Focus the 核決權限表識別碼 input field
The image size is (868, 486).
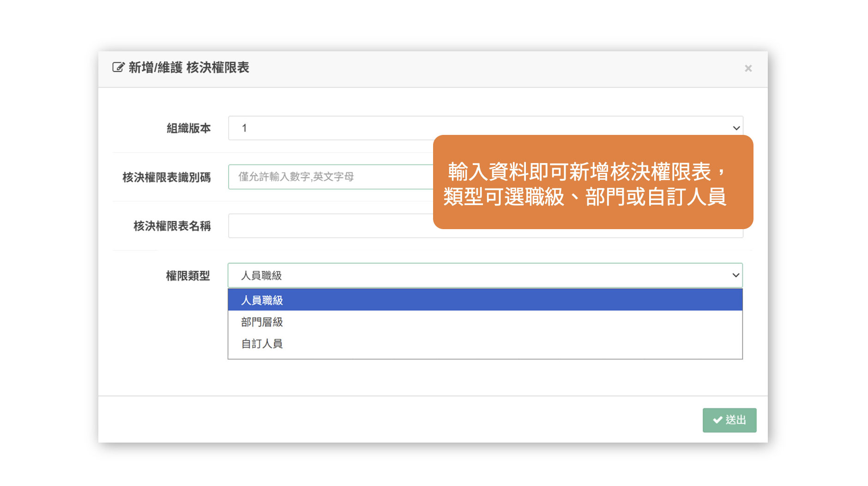330,177
